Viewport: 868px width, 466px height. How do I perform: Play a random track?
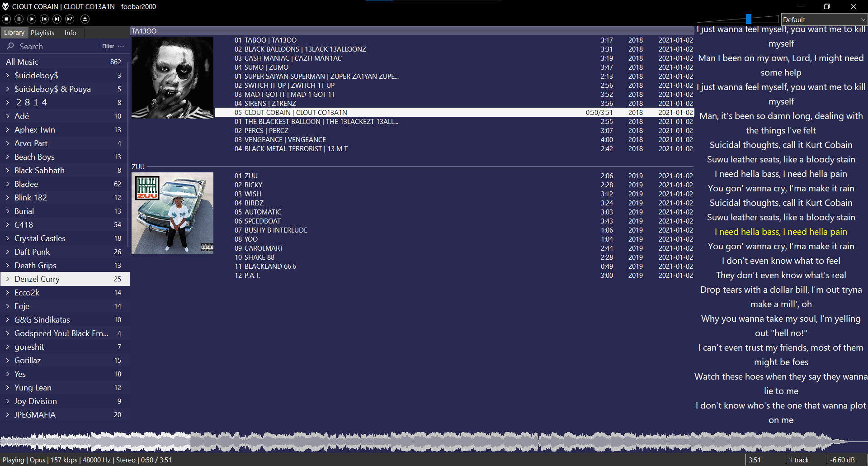[70, 19]
